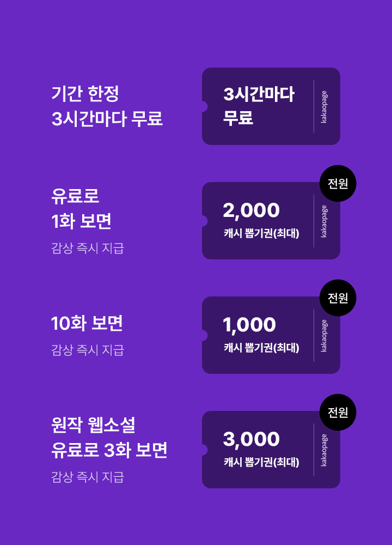Click 감상 즉시 지급 under 유료로 3화 보면
Image resolution: width=392 pixels, height=545 pixels.
[x=87, y=477]
